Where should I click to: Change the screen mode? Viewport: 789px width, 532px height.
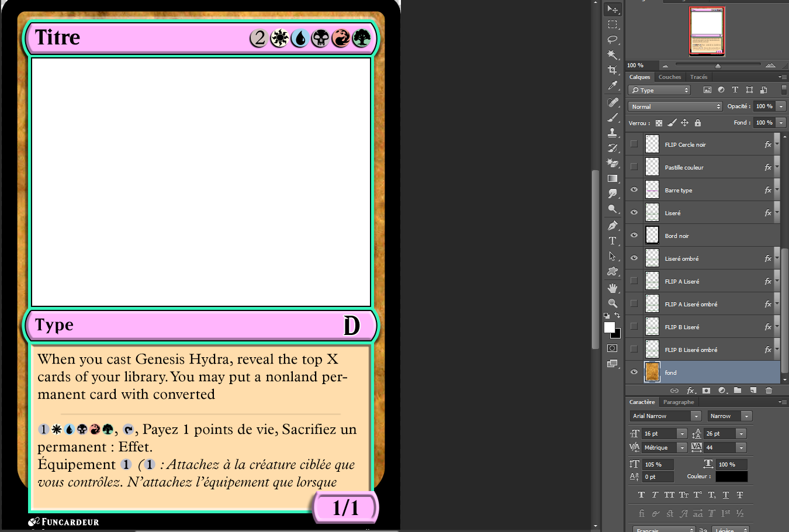pos(612,364)
